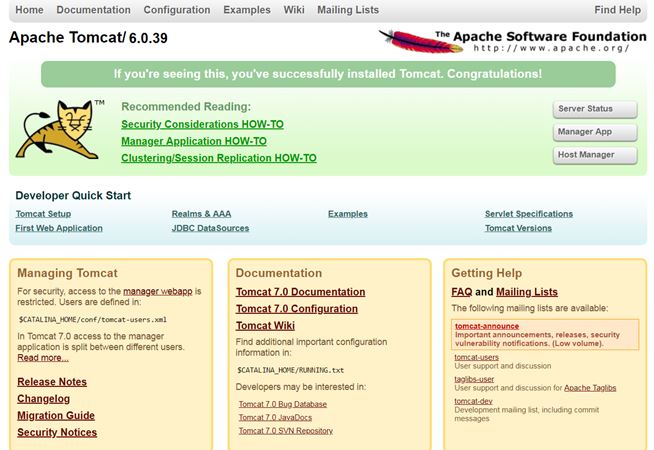Open the JDBC DataSources link
Viewport: 654px width, 450px height.
[210, 228]
